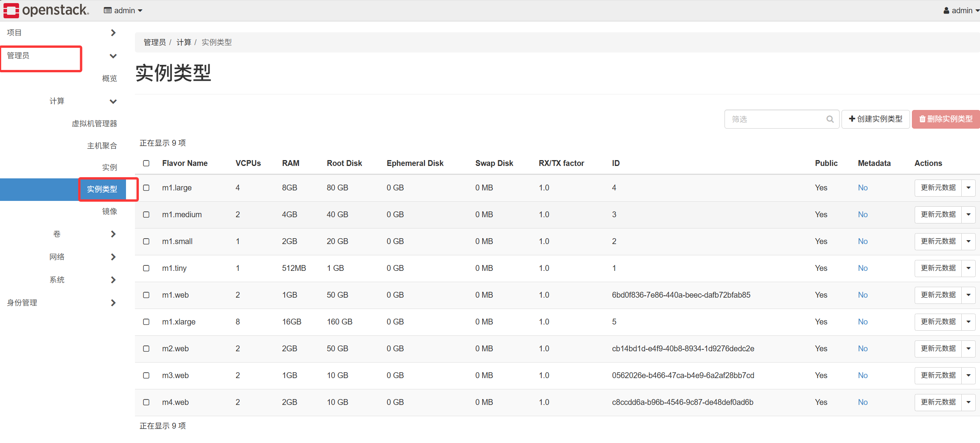The height and width of the screenshot is (443, 980).
Task: Open 实例 in the sidebar
Action: tap(109, 167)
